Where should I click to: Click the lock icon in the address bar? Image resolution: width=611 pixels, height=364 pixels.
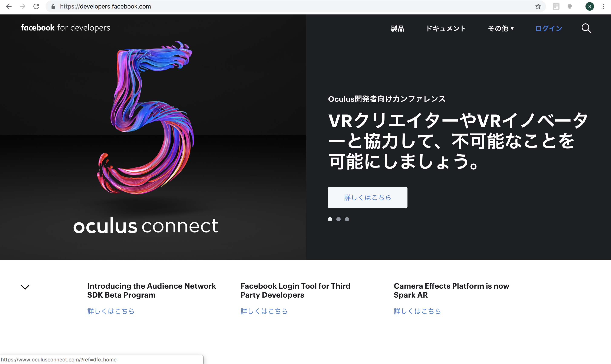point(53,7)
